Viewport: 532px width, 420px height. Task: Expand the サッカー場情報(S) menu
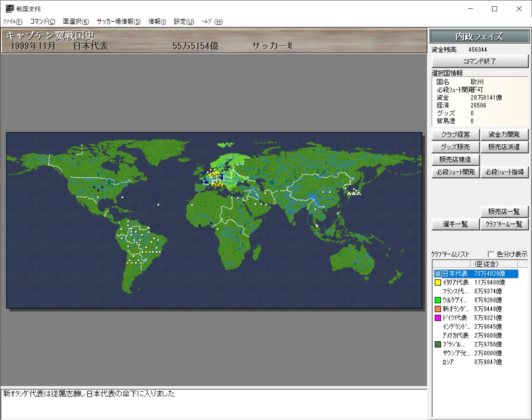(x=119, y=22)
